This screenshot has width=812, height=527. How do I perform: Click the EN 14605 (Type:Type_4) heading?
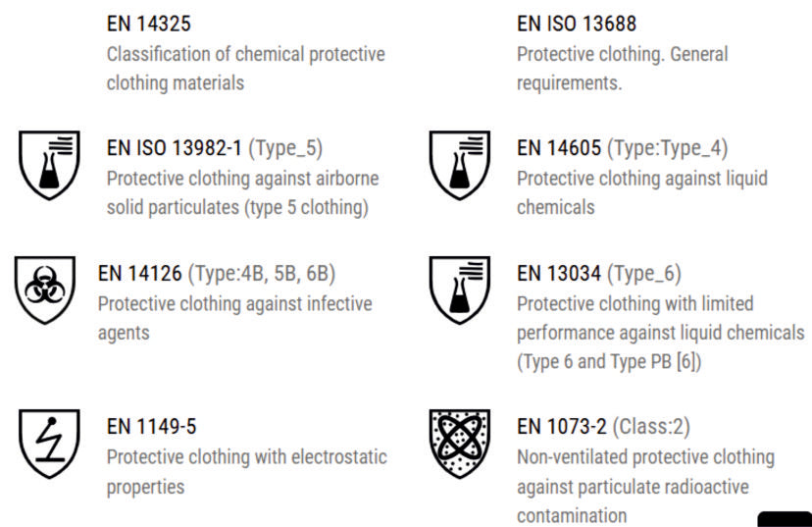coord(622,149)
